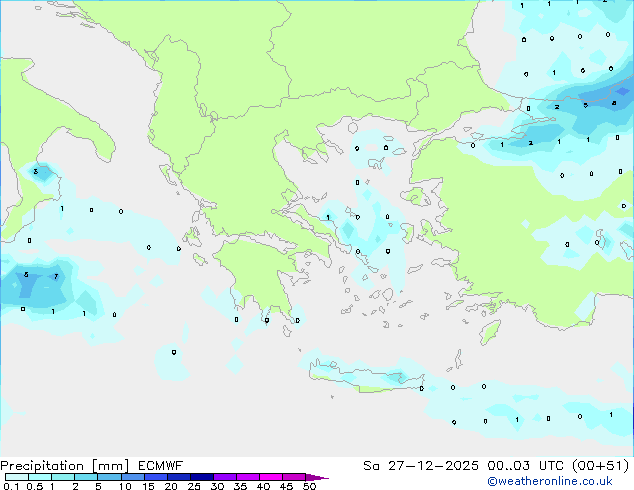The image size is (634, 490).
Task: Select the 20–25 mm dark blue swatch
Action: tap(178, 477)
